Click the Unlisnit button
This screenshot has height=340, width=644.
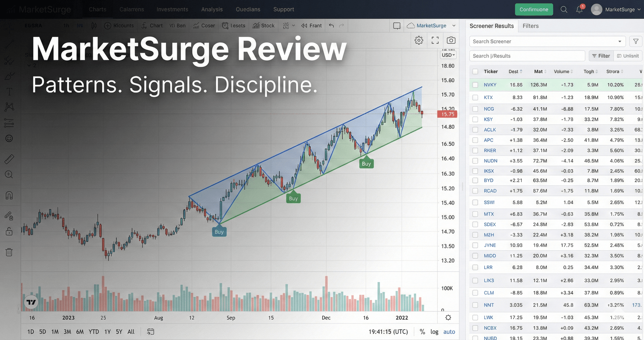click(x=628, y=56)
